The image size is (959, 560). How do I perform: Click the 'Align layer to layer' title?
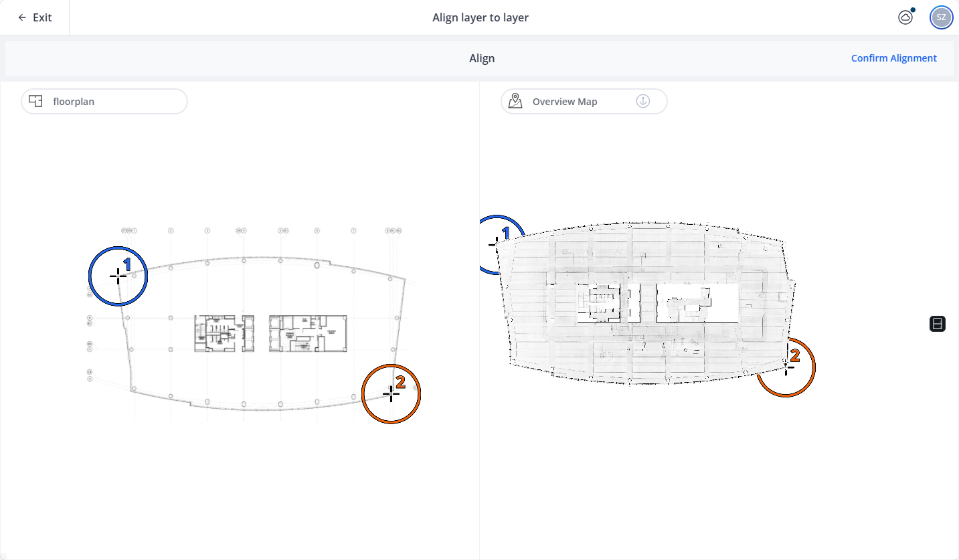point(480,17)
